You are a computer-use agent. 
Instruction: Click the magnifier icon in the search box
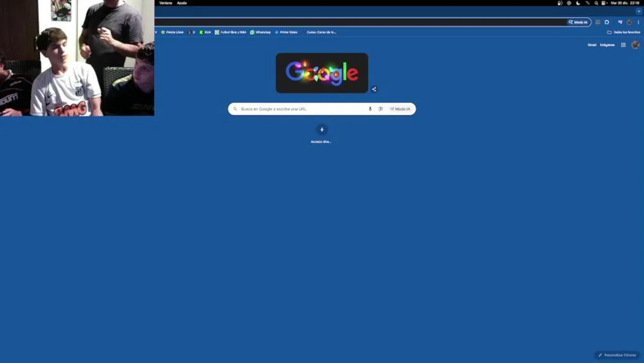235,109
